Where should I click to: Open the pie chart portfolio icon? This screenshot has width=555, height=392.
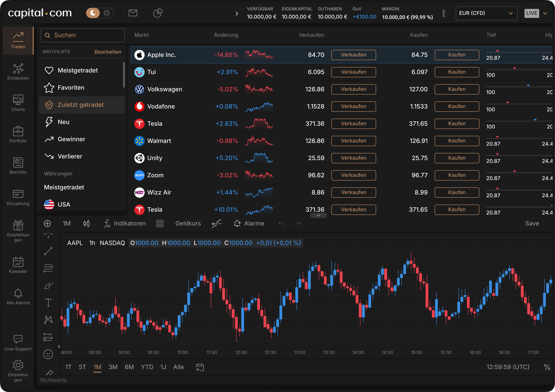(x=158, y=13)
